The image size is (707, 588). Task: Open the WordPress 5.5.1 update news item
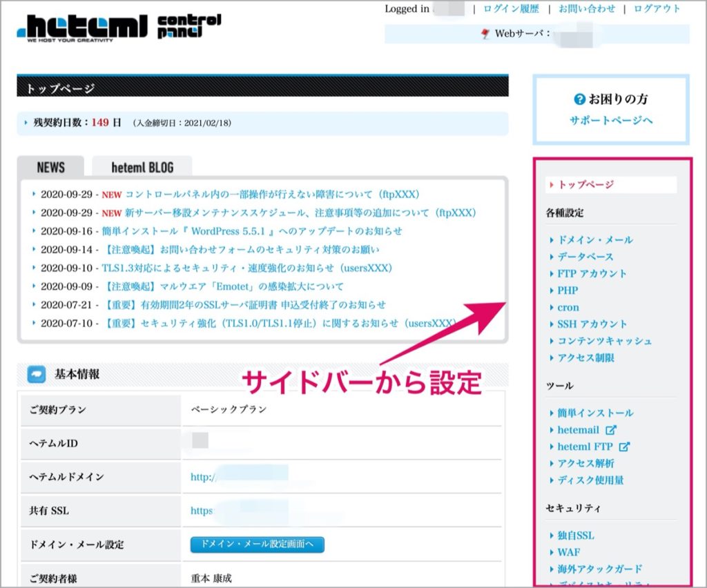click(251, 231)
